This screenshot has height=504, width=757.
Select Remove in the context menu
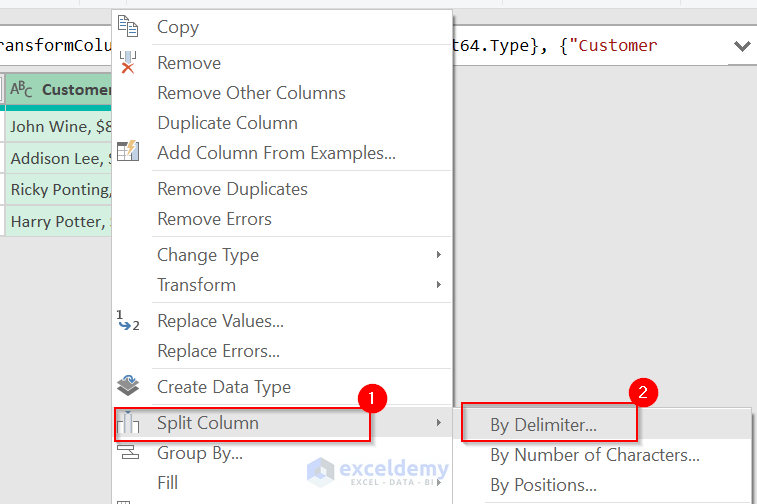(189, 63)
